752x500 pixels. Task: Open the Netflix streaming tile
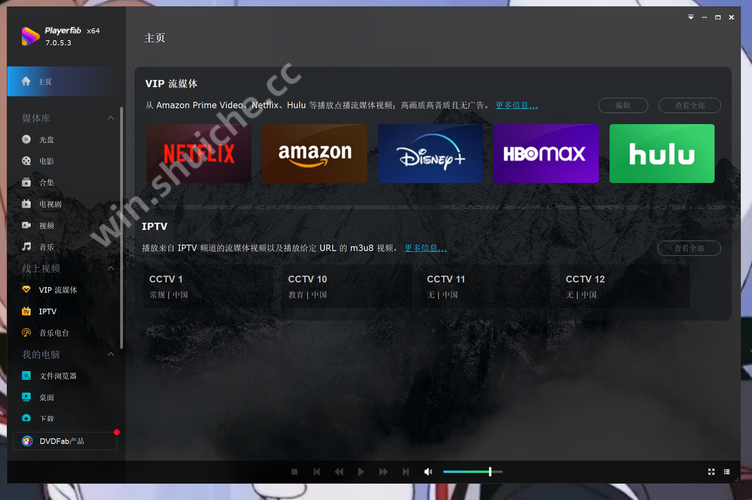pos(199,153)
